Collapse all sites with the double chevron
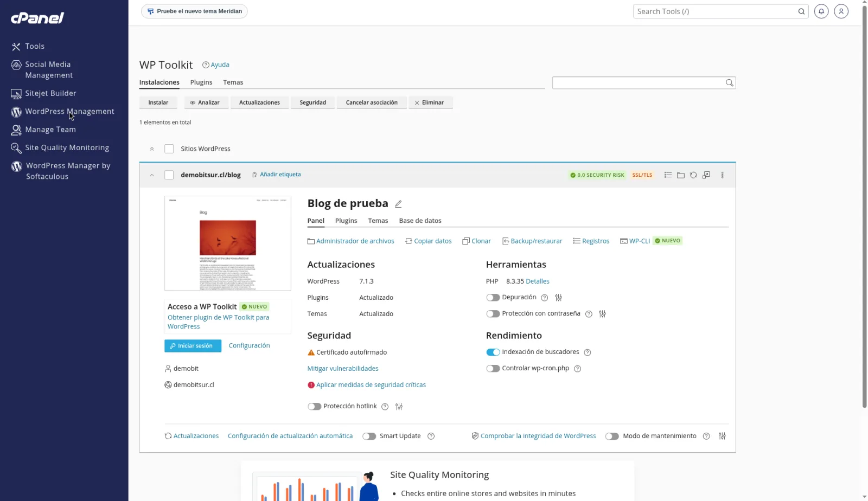868x501 pixels. pos(152,149)
